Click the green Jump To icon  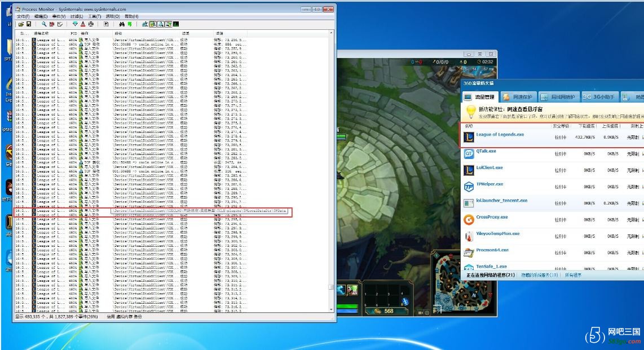point(129,24)
